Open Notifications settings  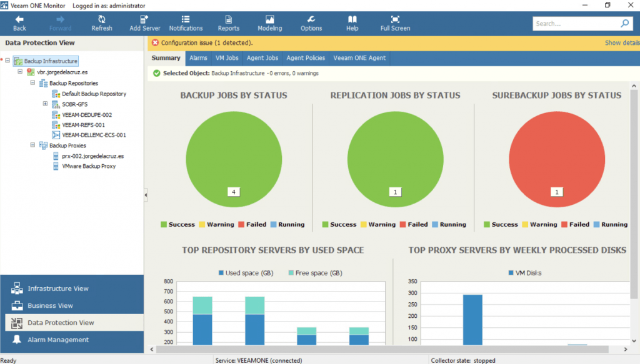(186, 23)
